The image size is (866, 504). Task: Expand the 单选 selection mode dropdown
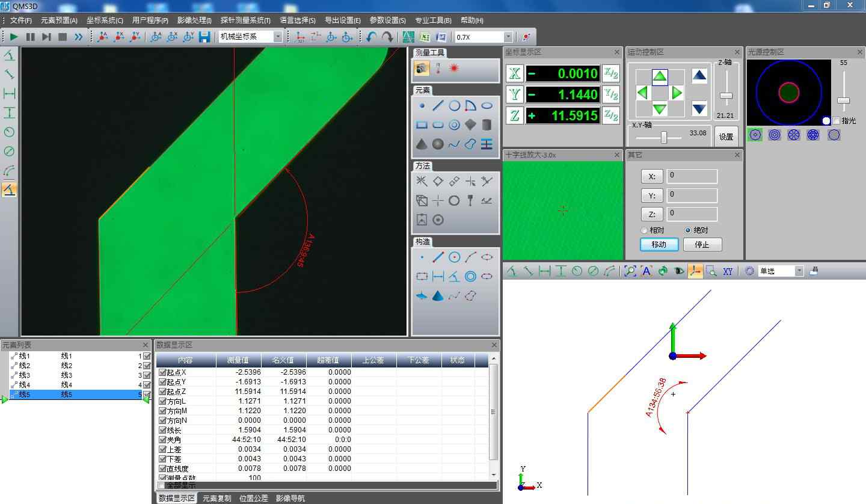[x=799, y=271]
